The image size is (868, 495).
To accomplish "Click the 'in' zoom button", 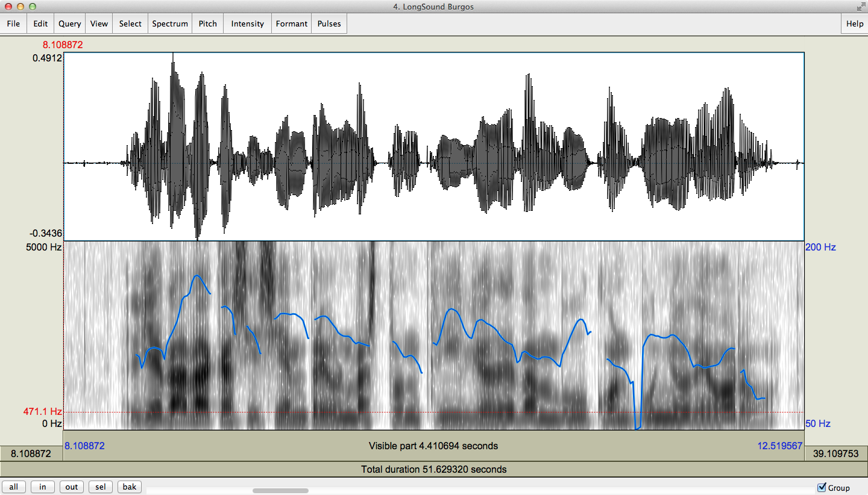I will tap(42, 487).
